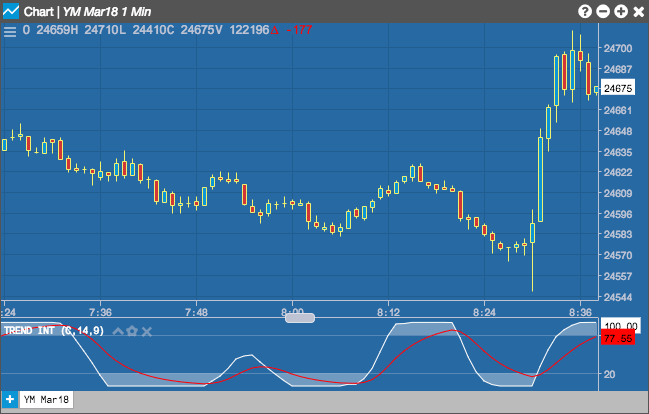Click the chart title YM Mar18 1 Min
The height and width of the screenshot is (414, 649).
tap(107, 12)
